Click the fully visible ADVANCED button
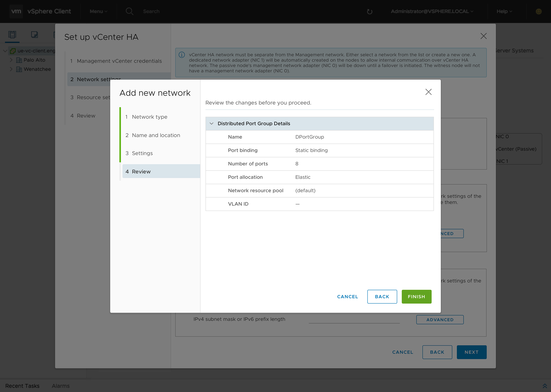The width and height of the screenshot is (551, 392). tap(440, 320)
